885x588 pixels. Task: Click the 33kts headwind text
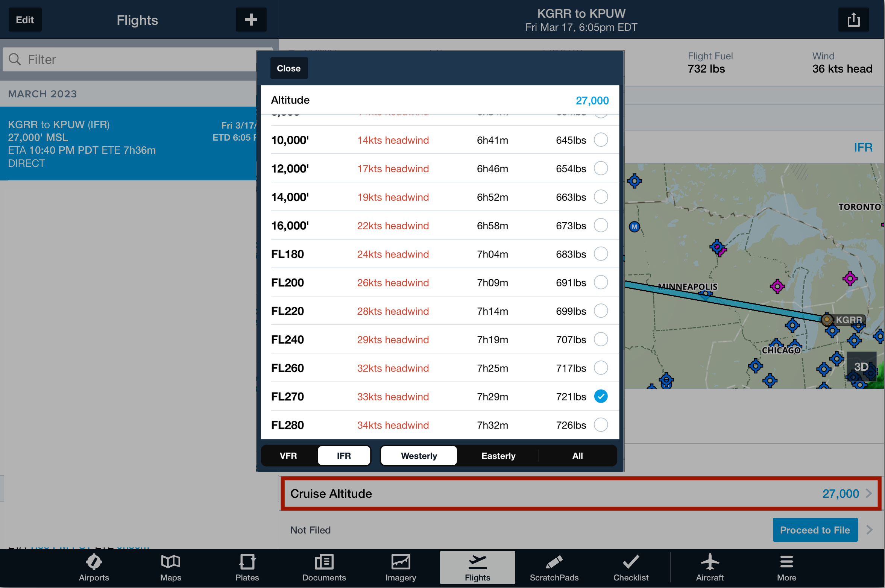(393, 397)
